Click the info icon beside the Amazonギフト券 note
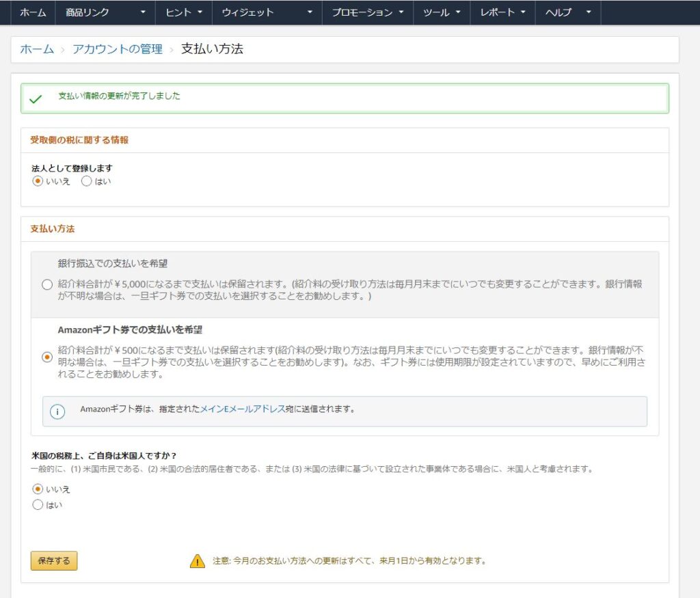Viewport: 700px width, 598px height. (57, 411)
